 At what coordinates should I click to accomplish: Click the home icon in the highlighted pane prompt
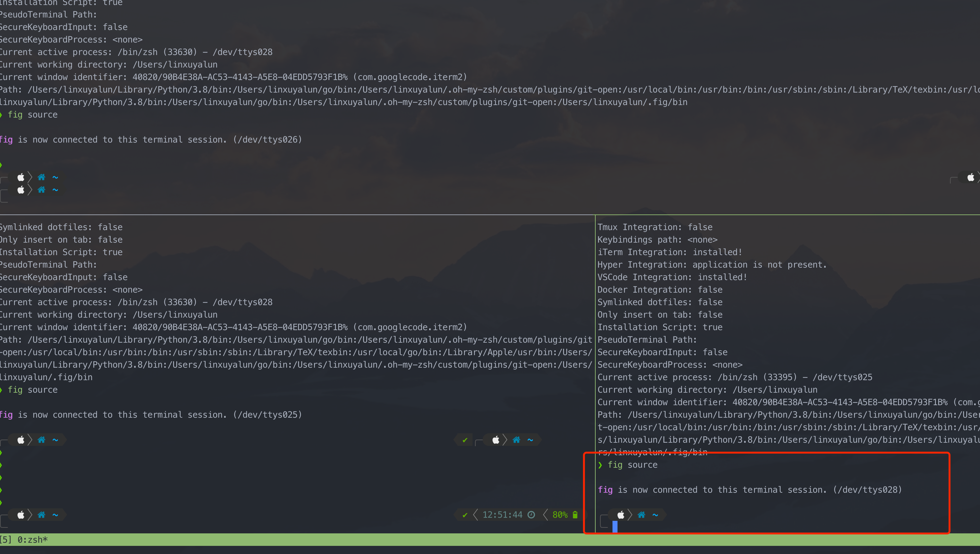tap(642, 515)
